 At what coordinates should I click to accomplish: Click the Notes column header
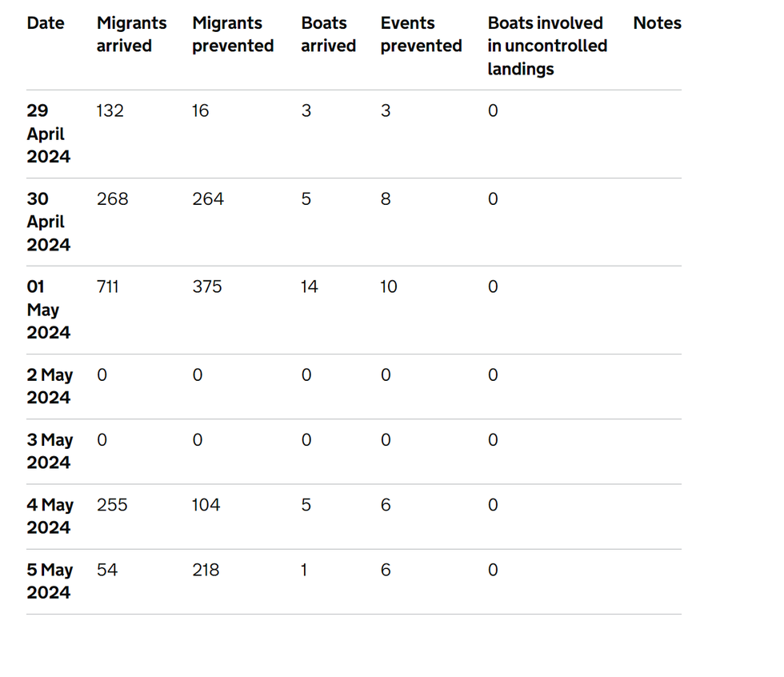pos(657,23)
